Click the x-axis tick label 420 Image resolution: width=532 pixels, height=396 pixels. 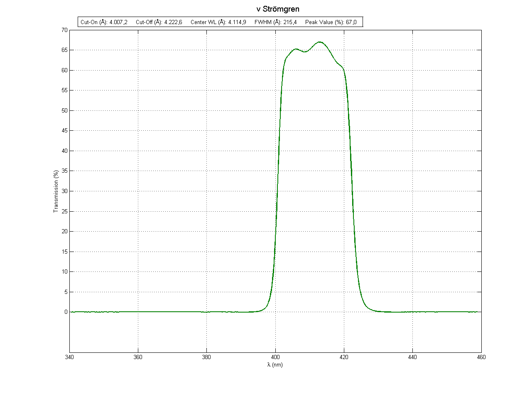click(344, 357)
